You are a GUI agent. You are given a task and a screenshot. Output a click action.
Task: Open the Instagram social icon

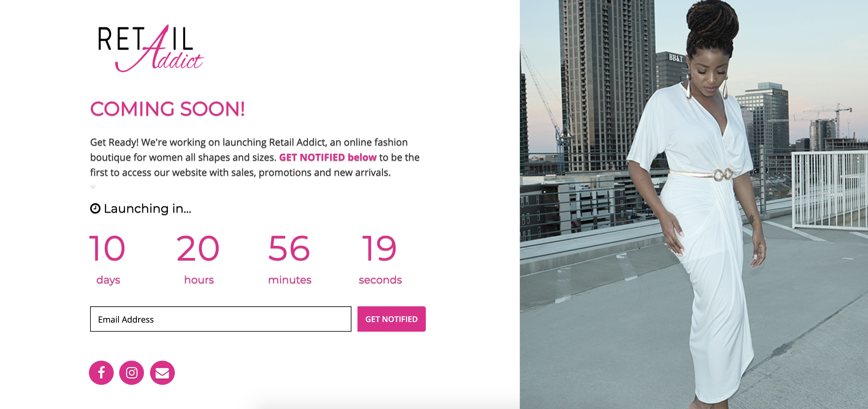[132, 373]
